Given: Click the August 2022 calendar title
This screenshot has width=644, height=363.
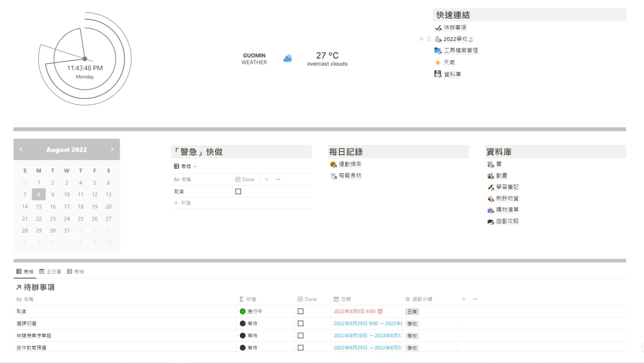Looking at the screenshot, I should [66, 150].
